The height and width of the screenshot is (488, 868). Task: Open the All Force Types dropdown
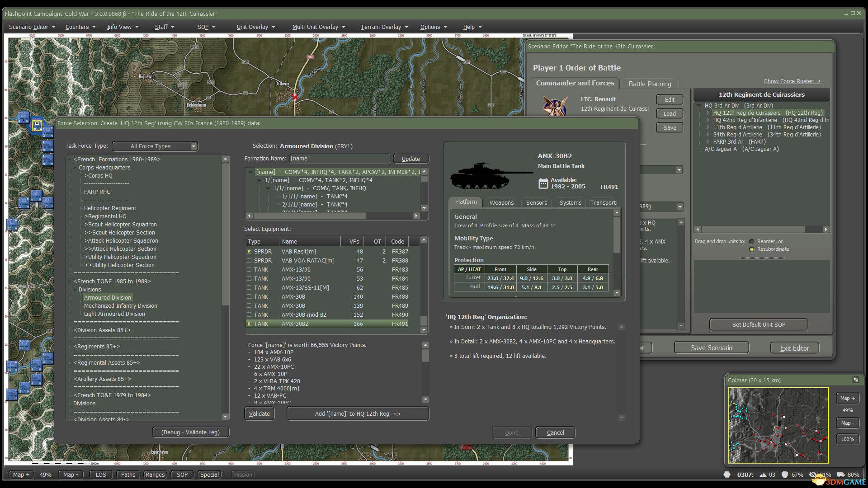tap(154, 146)
